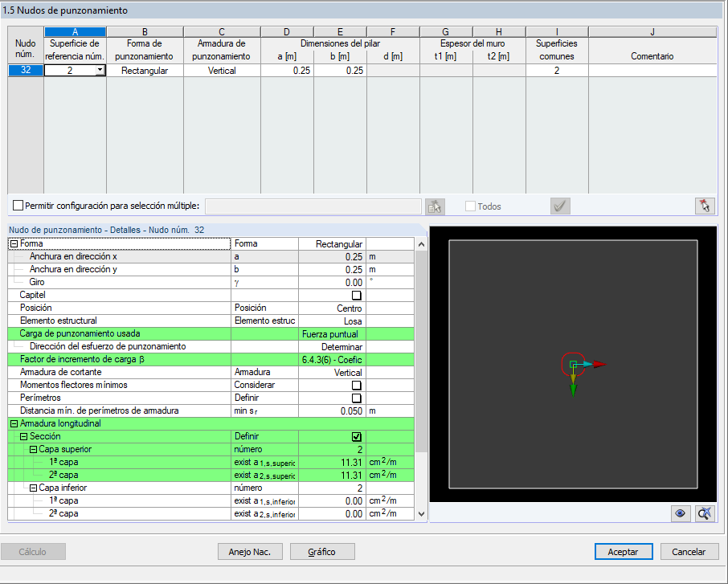Click pillar dimension b value 0.25 in table

(341, 71)
